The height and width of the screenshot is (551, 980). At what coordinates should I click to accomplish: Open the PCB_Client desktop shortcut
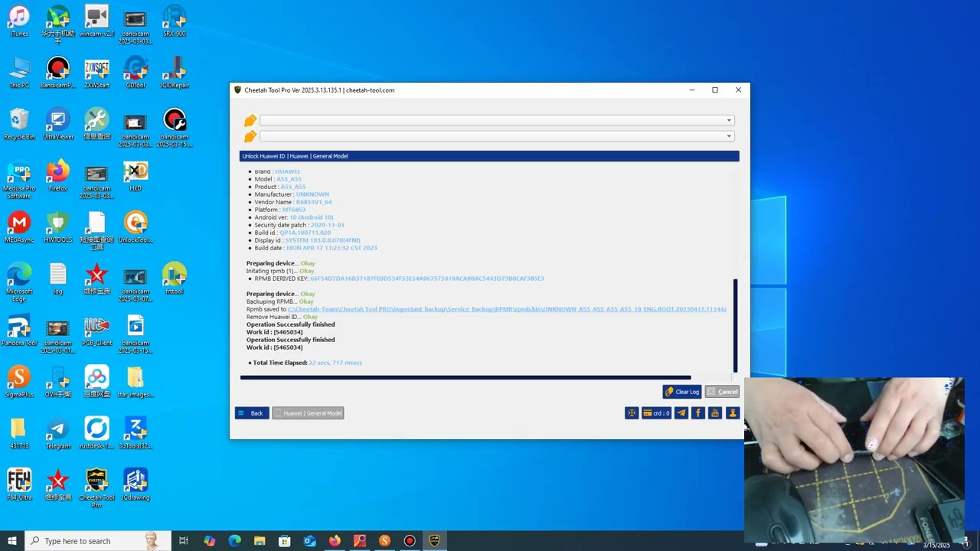96,331
